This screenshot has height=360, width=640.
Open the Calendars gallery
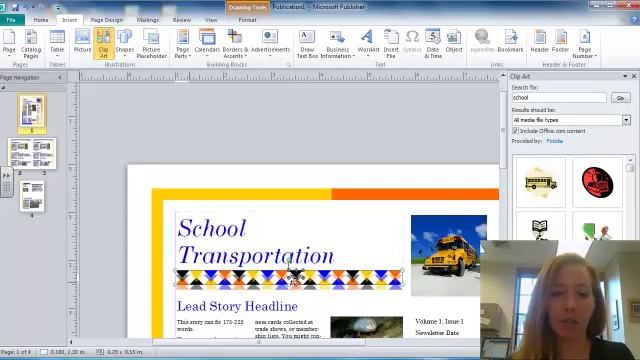coord(207,43)
